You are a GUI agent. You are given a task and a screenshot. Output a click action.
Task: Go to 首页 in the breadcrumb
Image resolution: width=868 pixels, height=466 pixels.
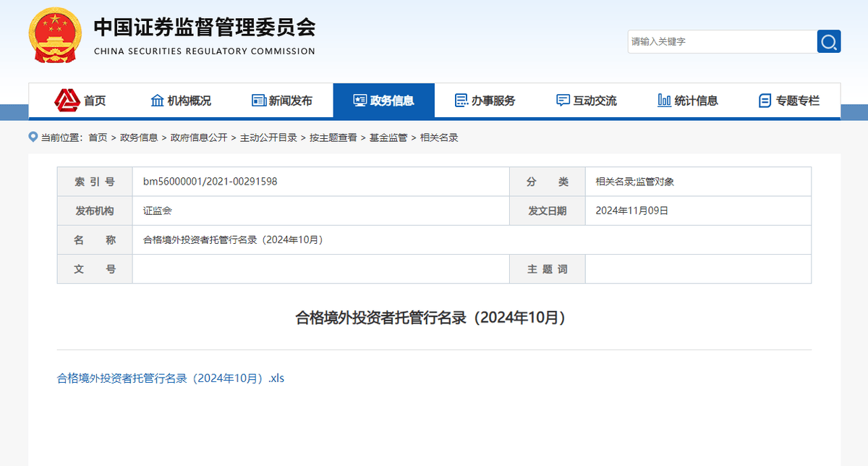[98, 137]
